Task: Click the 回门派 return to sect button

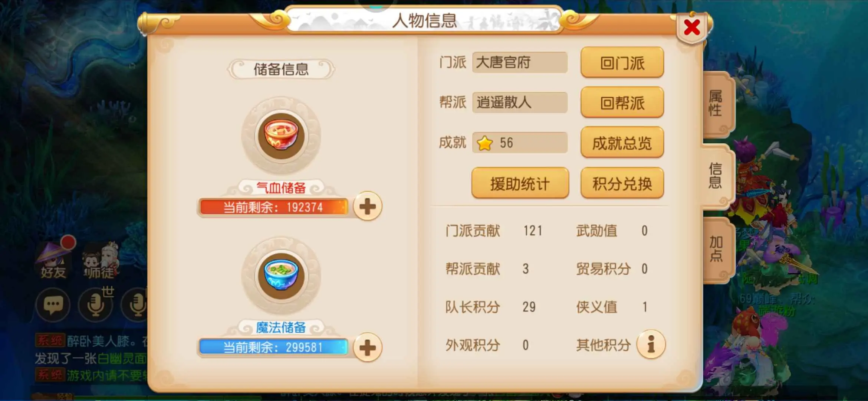Action: (x=622, y=62)
